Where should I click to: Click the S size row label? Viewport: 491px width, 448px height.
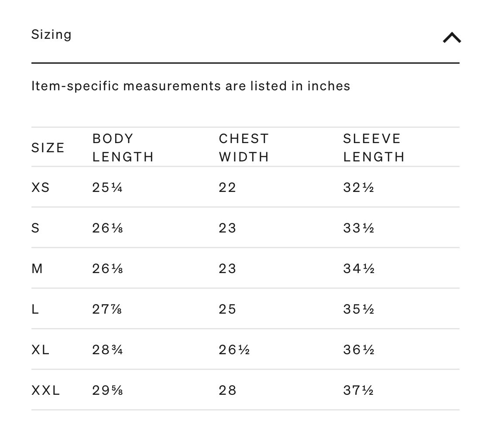(x=35, y=228)
